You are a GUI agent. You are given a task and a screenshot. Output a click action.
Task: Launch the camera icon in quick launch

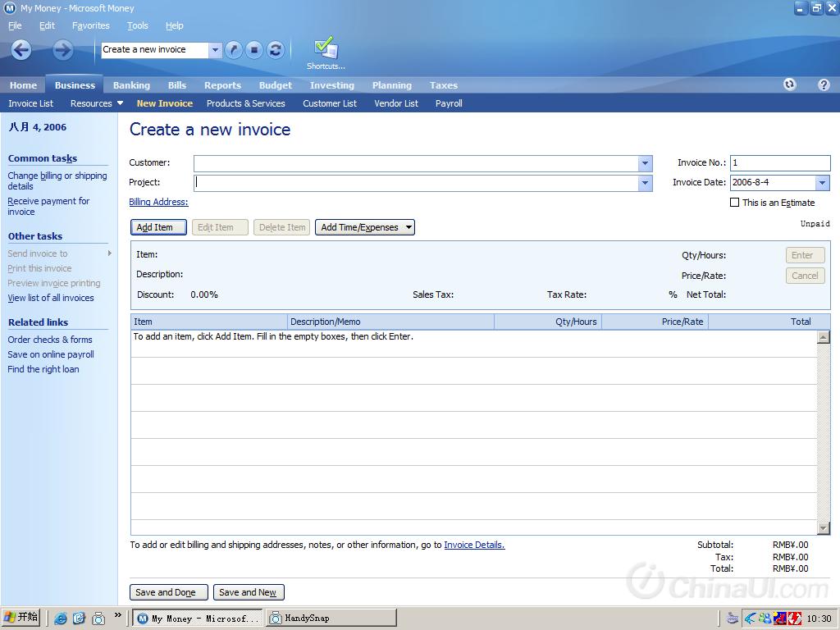pyautogui.click(x=98, y=619)
